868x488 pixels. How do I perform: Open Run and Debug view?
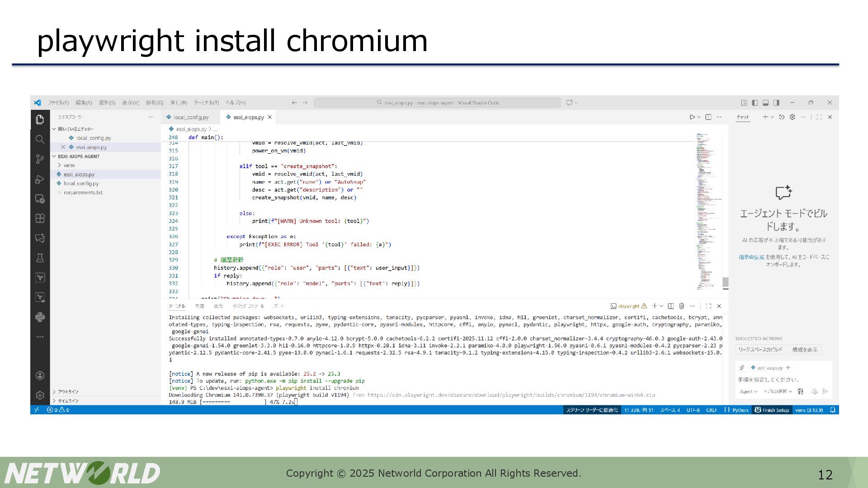click(40, 179)
